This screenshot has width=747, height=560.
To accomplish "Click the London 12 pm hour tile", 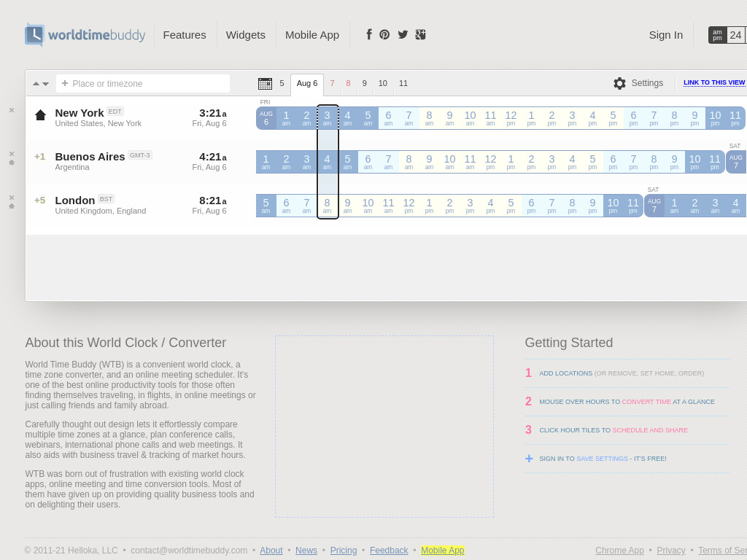I will click(x=409, y=206).
